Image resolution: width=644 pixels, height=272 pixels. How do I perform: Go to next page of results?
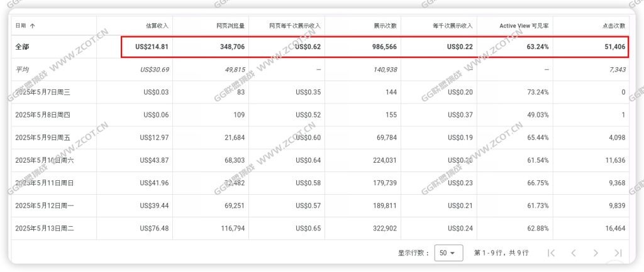click(x=596, y=253)
